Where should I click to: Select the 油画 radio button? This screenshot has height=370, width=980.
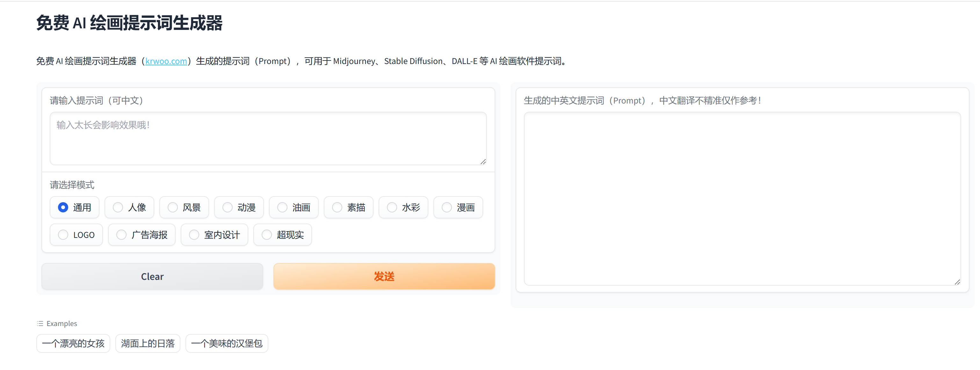click(282, 207)
